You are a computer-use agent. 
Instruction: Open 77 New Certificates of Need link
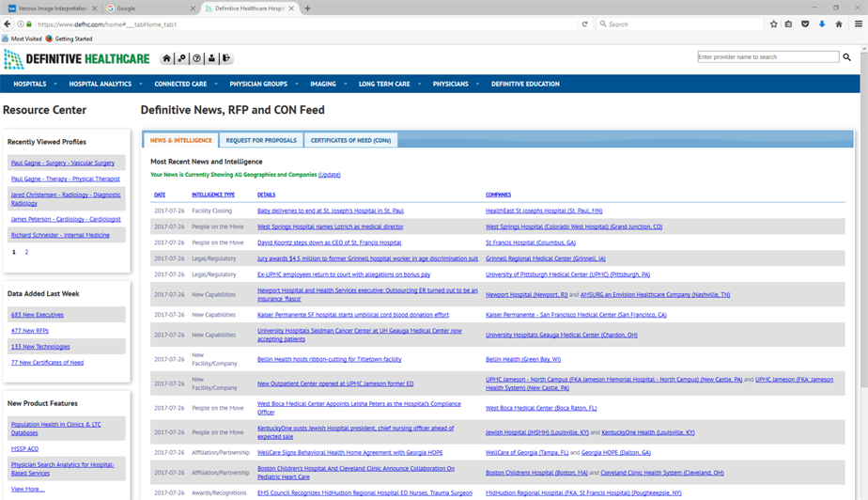pos(47,363)
